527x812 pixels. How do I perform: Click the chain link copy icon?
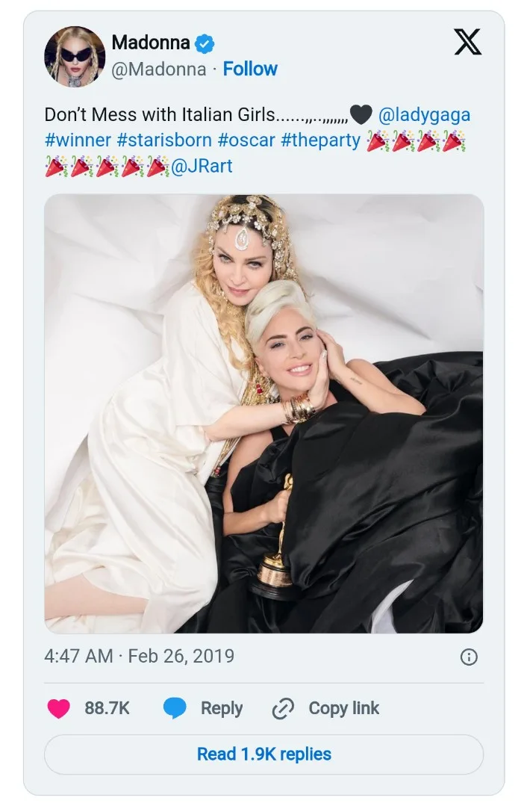tap(283, 708)
